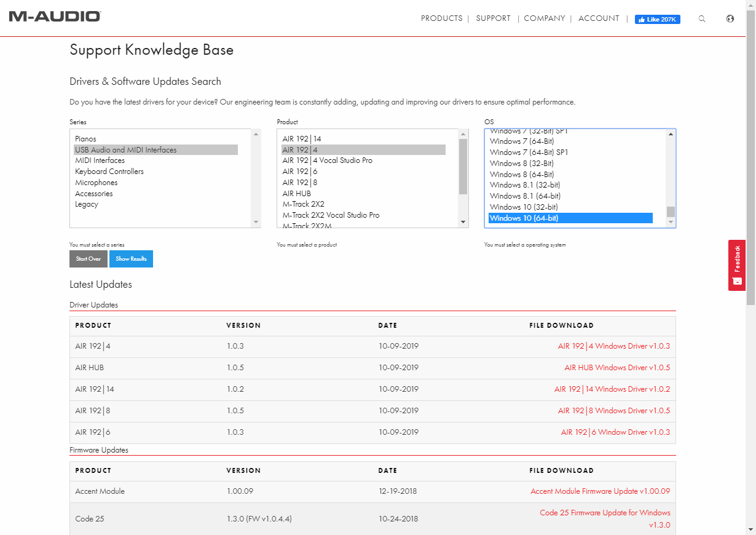
Task: Click the Show Results button
Action: (131, 259)
